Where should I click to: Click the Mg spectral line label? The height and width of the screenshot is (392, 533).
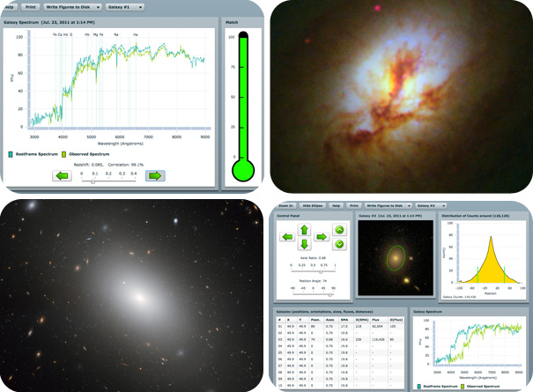coord(95,34)
